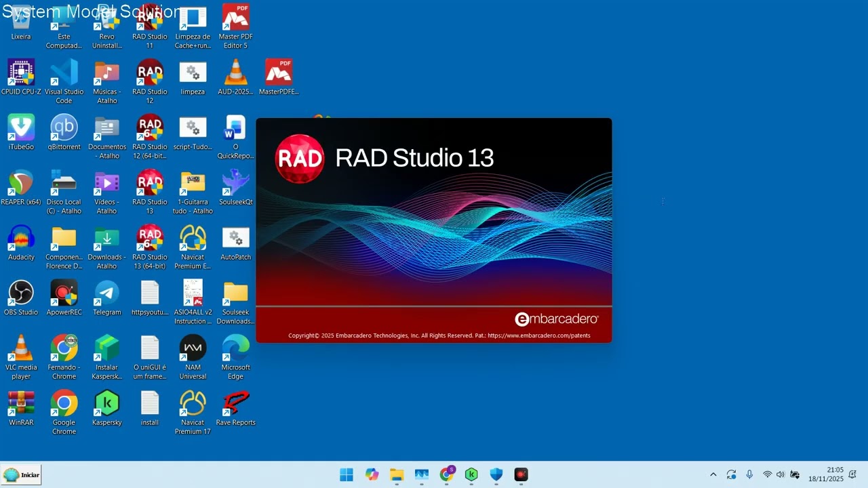The image size is (868, 488).
Task: Select the Navicat Premium 17 shortcut
Action: [193, 411]
